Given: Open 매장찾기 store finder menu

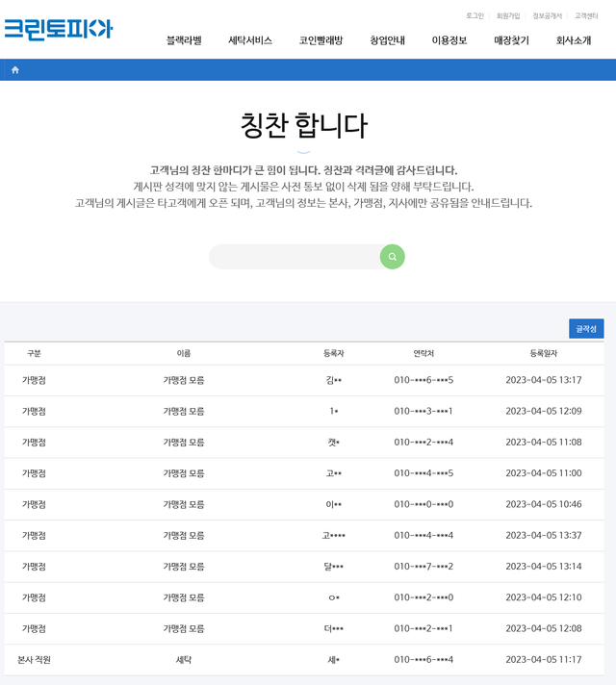Looking at the screenshot, I should tap(511, 40).
